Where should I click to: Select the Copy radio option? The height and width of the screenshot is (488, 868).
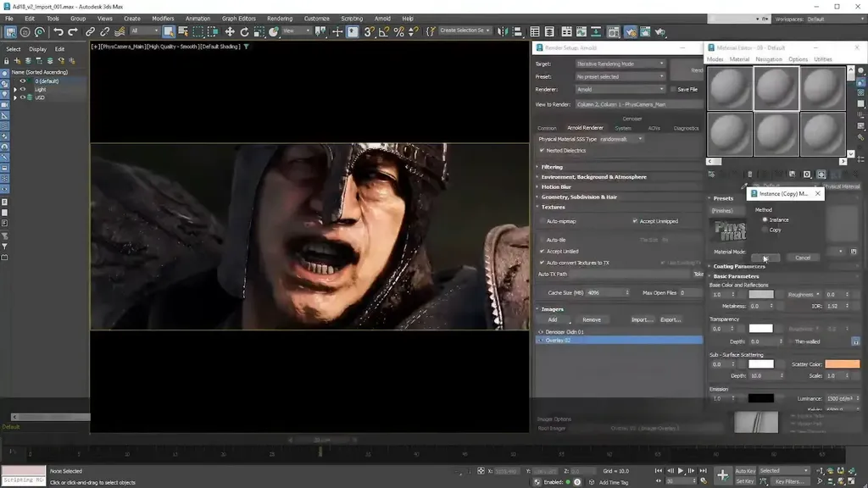click(765, 230)
